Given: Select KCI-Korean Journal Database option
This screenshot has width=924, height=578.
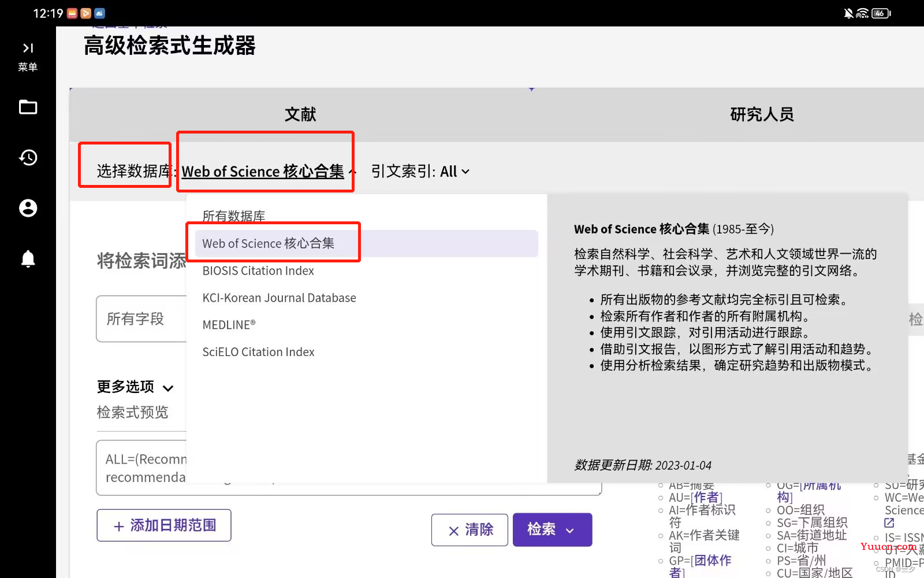Looking at the screenshot, I should click(x=279, y=298).
